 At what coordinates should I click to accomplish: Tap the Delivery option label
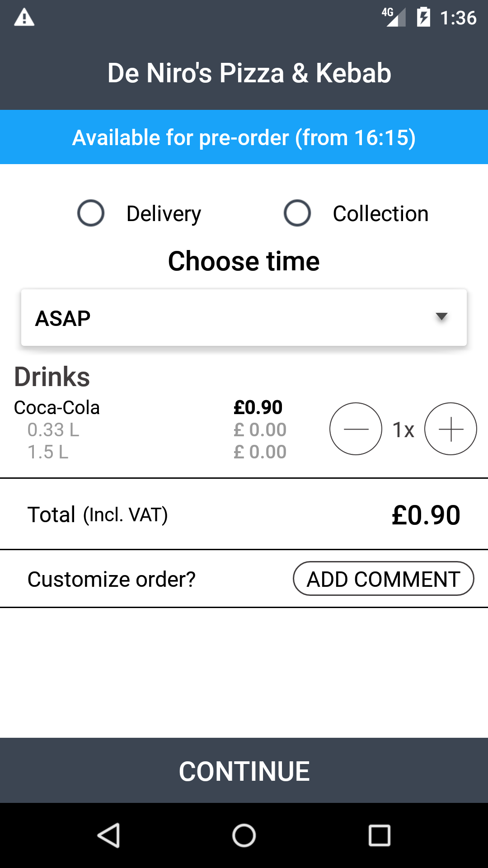coord(164,214)
